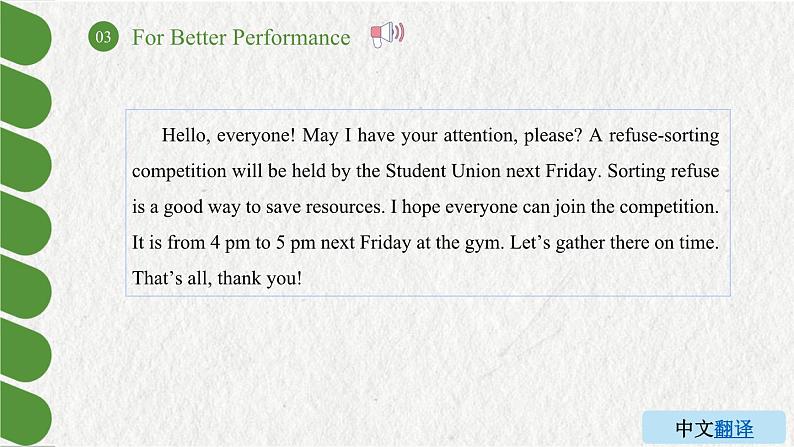Click the word refuse-sorting in first line
794x447 pixels.
(x=664, y=136)
